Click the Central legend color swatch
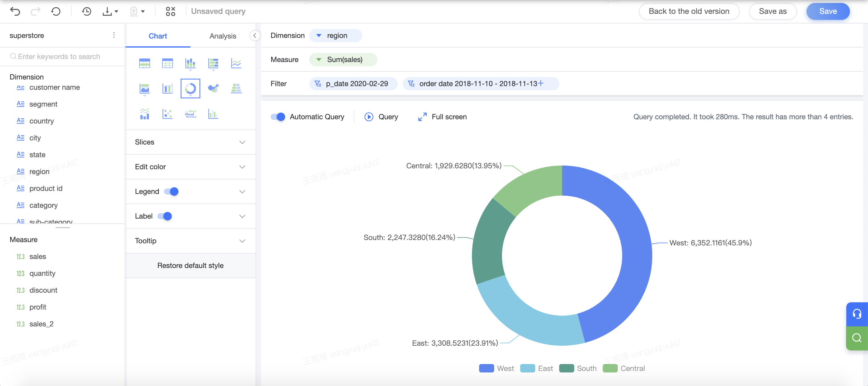 tap(610, 368)
